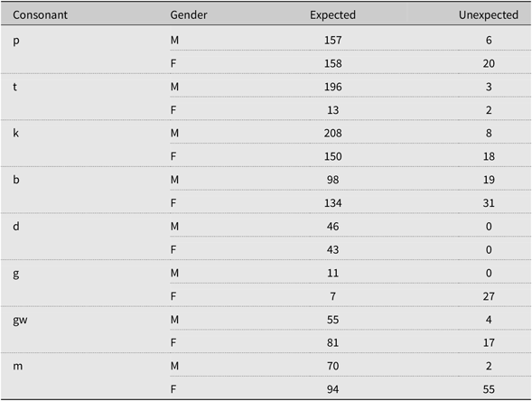Click Unexpected value 20 for p female

[x=489, y=63]
